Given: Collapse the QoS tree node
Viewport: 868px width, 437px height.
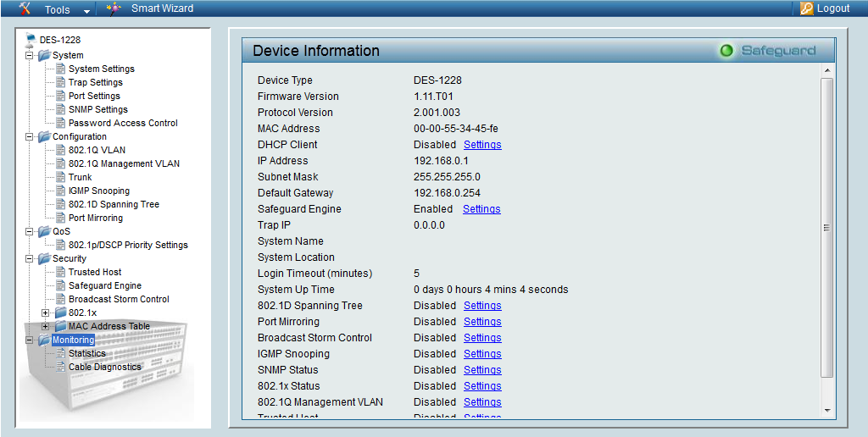Looking at the screenshot, I should pos(30,231).
